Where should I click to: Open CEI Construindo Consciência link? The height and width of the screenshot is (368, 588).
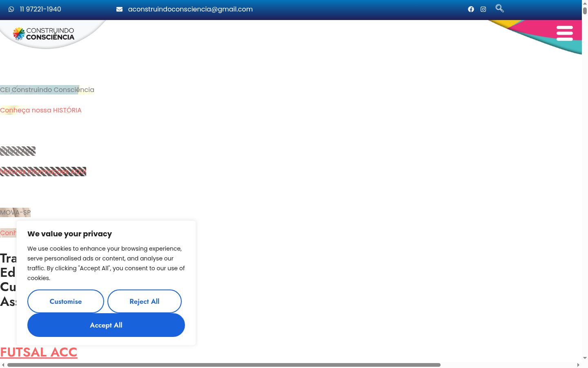(x=47, y=90)
